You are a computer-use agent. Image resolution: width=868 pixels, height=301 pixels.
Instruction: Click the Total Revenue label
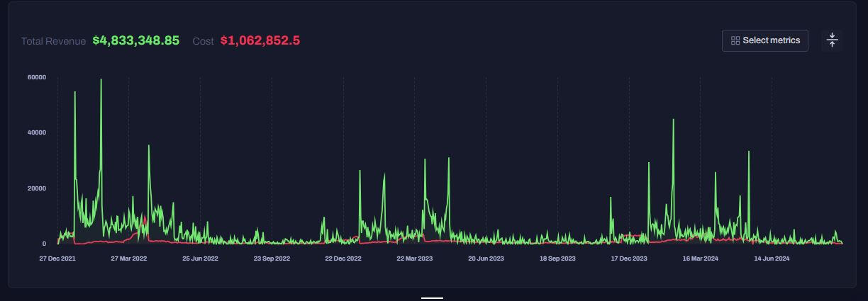pyautogui.click(x=53, y=41)
